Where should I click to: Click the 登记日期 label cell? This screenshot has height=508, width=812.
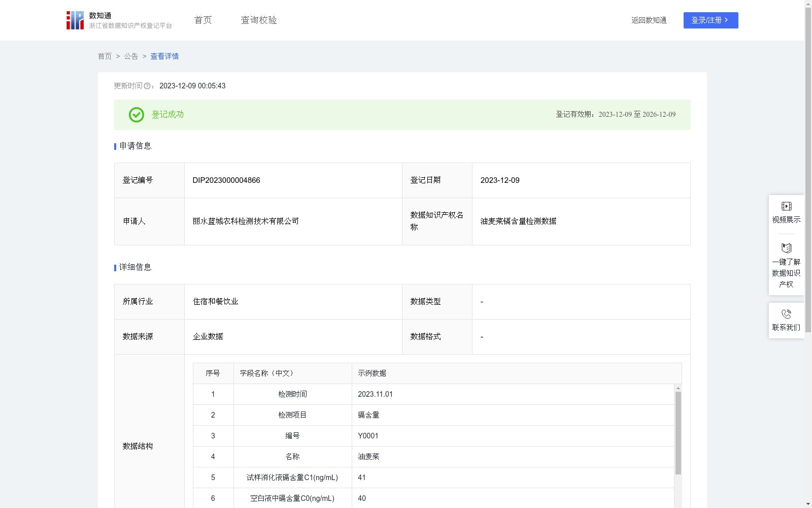coord(437,180)
